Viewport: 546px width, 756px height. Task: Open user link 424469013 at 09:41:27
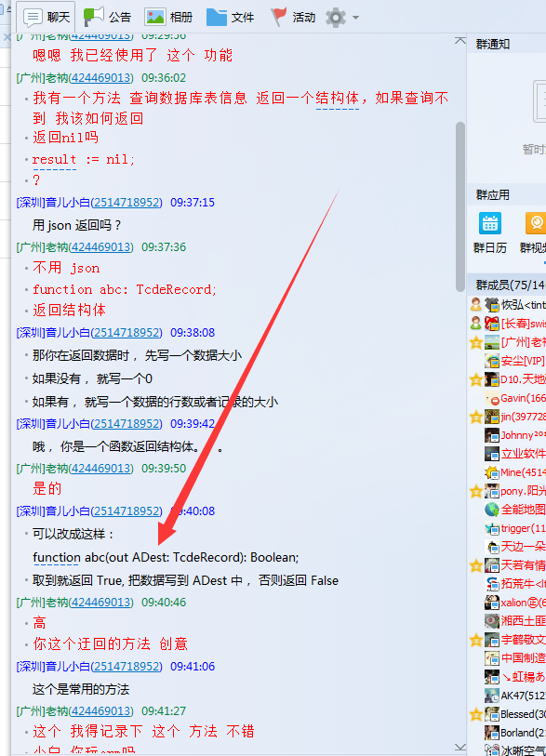tap(100, 711)
